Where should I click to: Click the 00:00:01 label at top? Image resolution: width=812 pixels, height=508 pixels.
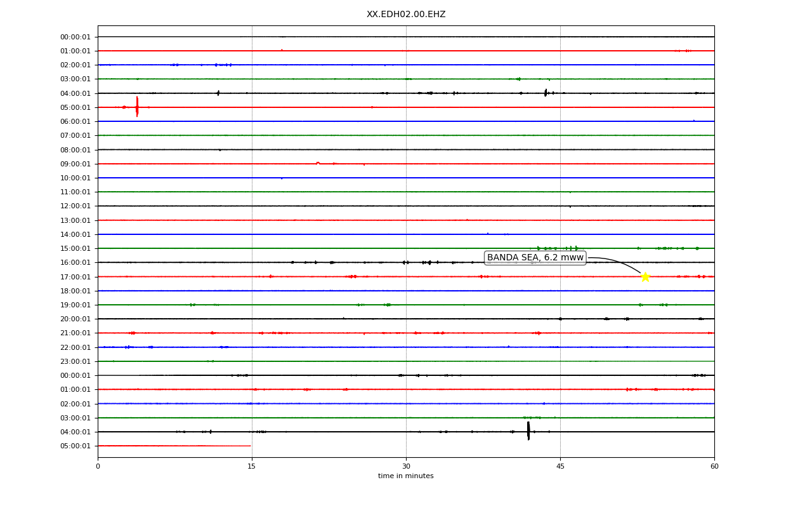(x=76, y=37)
